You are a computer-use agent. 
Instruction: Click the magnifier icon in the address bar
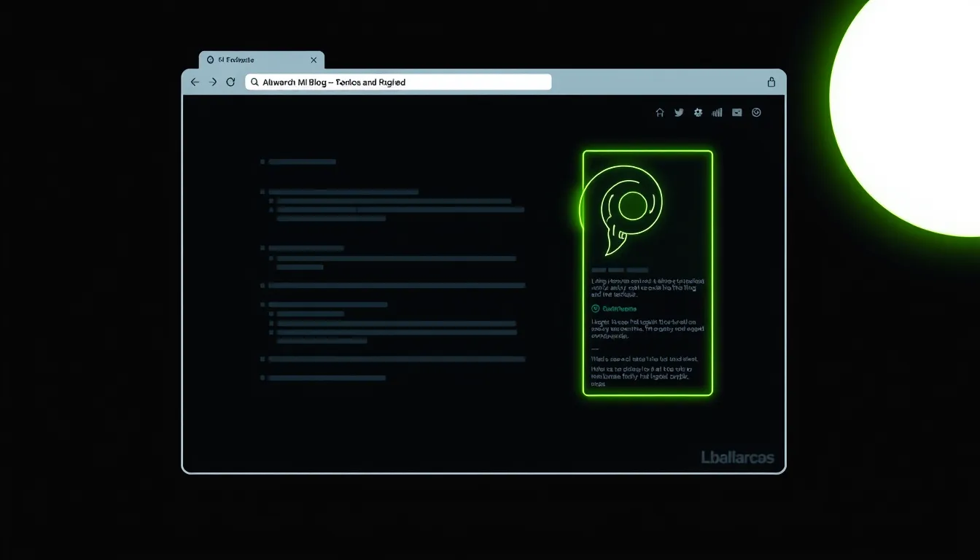tap(254, 82)
